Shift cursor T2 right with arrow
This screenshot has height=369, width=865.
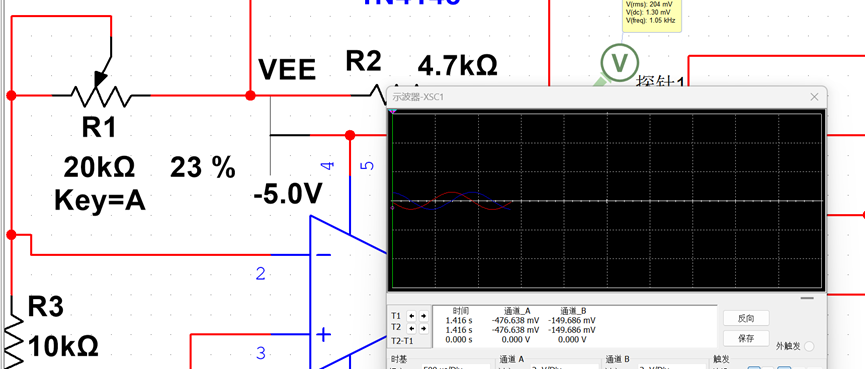(x=423, y=328)
